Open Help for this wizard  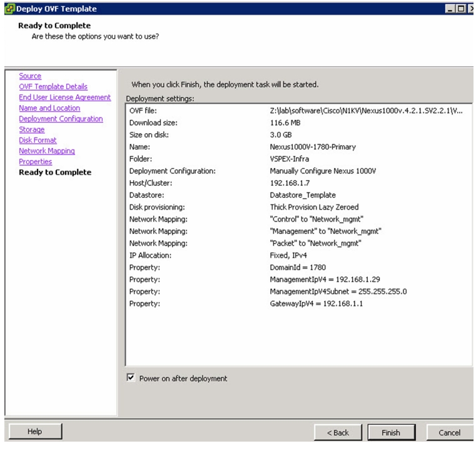[35, 431]
